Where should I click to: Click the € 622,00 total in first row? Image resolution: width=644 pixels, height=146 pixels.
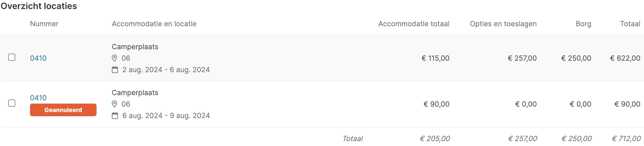625,58
